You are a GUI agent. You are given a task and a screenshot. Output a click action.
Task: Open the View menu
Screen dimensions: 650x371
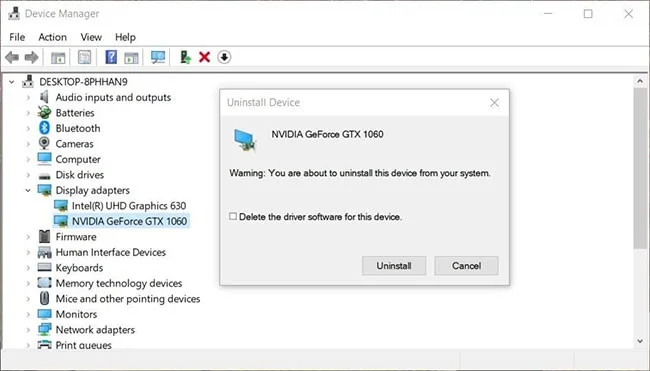(x=91, y=37)
